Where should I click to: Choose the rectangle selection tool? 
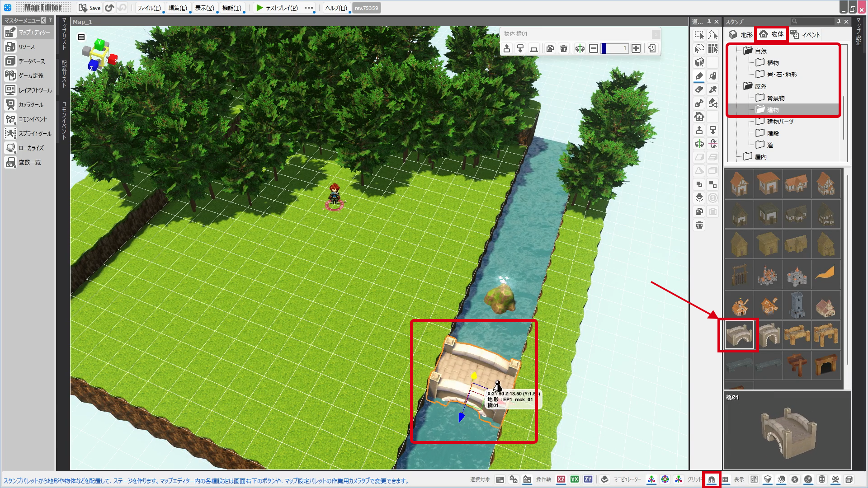(x=699, y=35)
